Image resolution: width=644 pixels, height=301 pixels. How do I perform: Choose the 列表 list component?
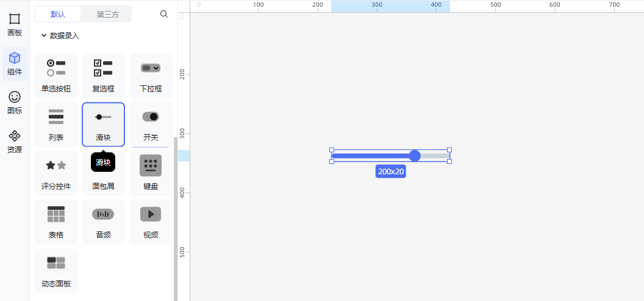click(56, 124)
